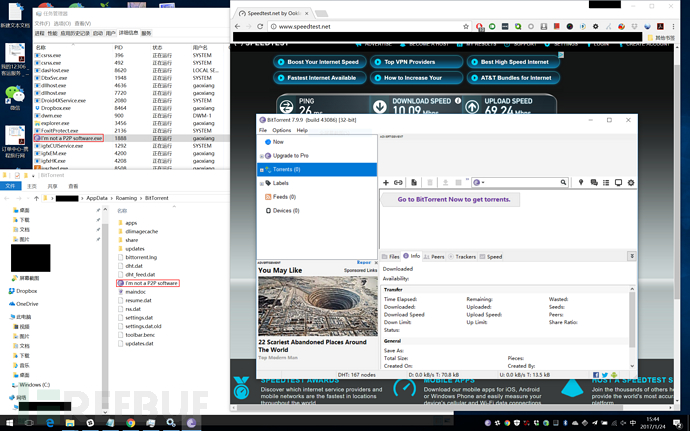Image resolution: width=690 pixels, height=431 pixels.
Task: Select settings.dat file in Explorer list
Action: [x=136, y=317]
